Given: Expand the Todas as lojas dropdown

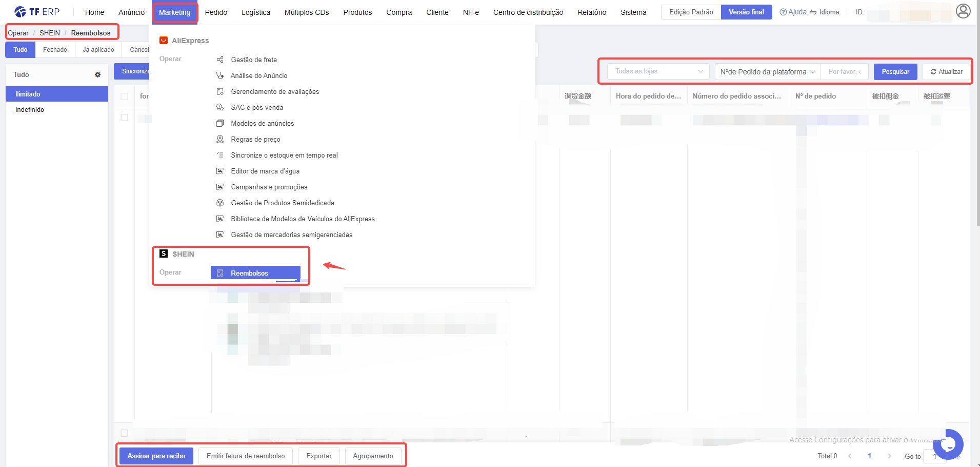Looking at the screenshot, I should (x=658, y=71).
